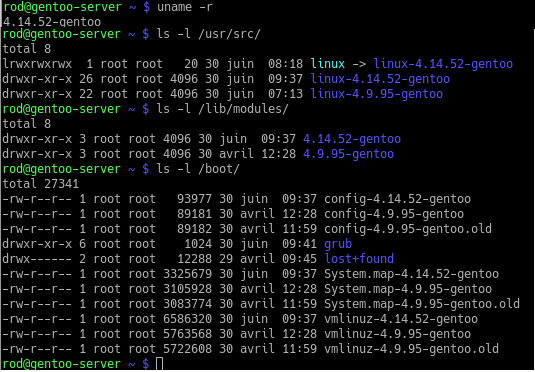Viewport: 535px width, 372px height.
Task: Place cursor at the final empty prompt
Action: 160,364
